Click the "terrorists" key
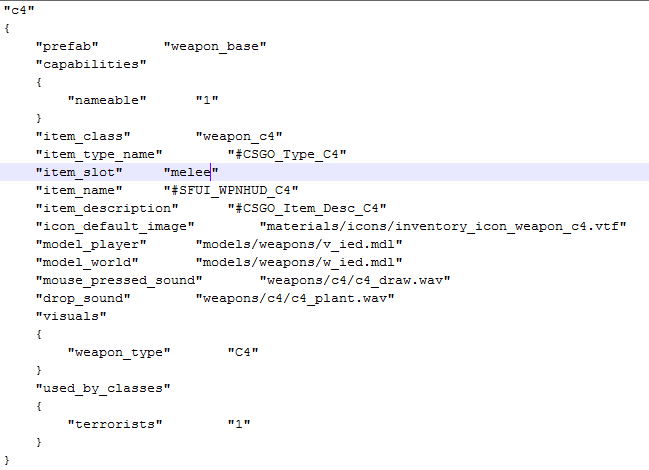The image size is (649, 470). 115,424
